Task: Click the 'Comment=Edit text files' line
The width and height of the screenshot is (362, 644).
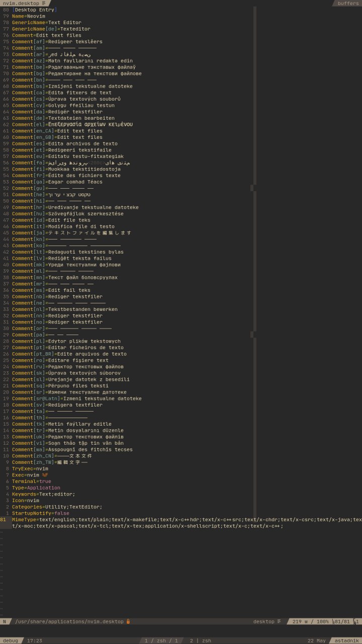Action: tap(47, 35)
